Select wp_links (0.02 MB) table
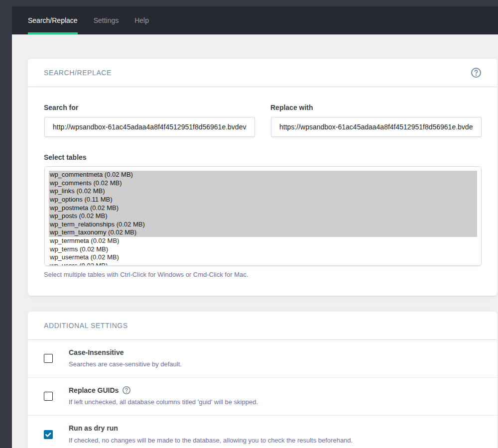The image size is (498, 448). (263, 191)
